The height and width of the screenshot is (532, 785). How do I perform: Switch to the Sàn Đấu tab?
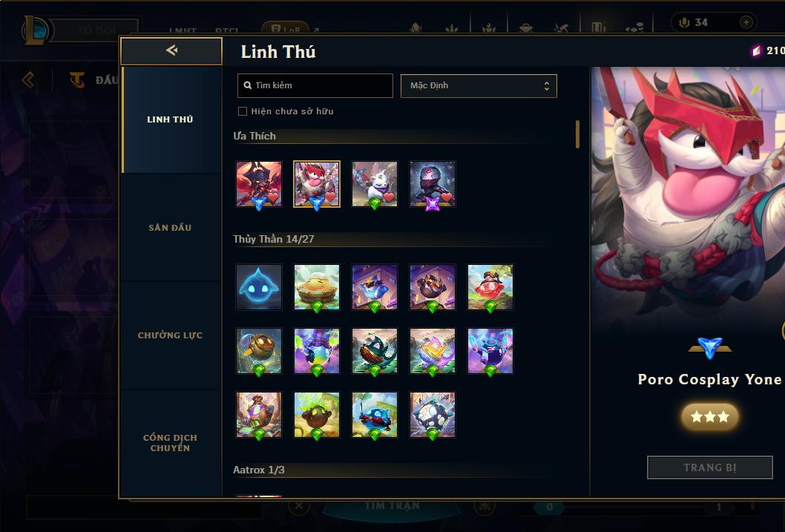170,228
